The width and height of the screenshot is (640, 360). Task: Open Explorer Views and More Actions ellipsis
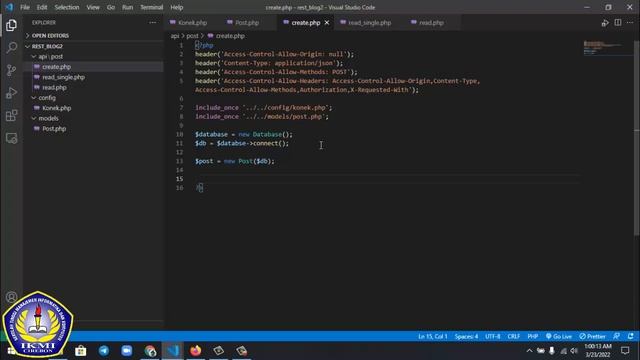point(153,23)
